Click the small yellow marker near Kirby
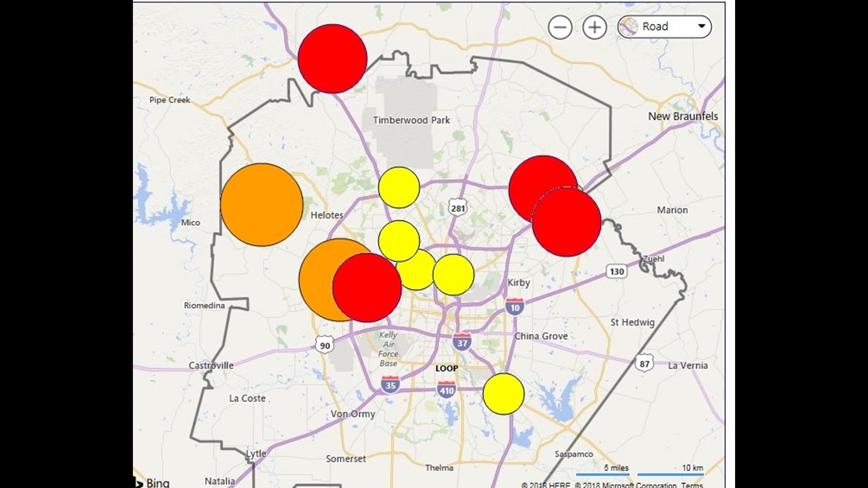Viewport: 868px width, 488px height. click(453, 276)
